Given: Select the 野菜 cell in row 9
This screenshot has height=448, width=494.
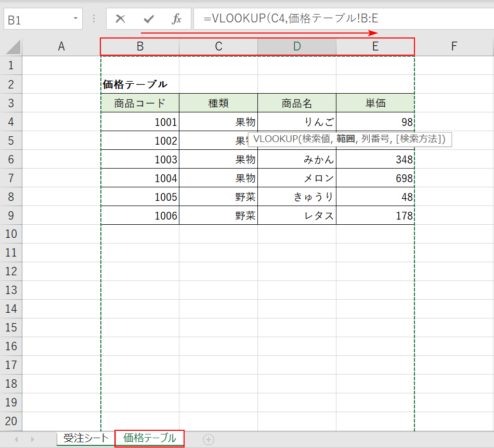Looking at the screenshot, I should [218, 215].
